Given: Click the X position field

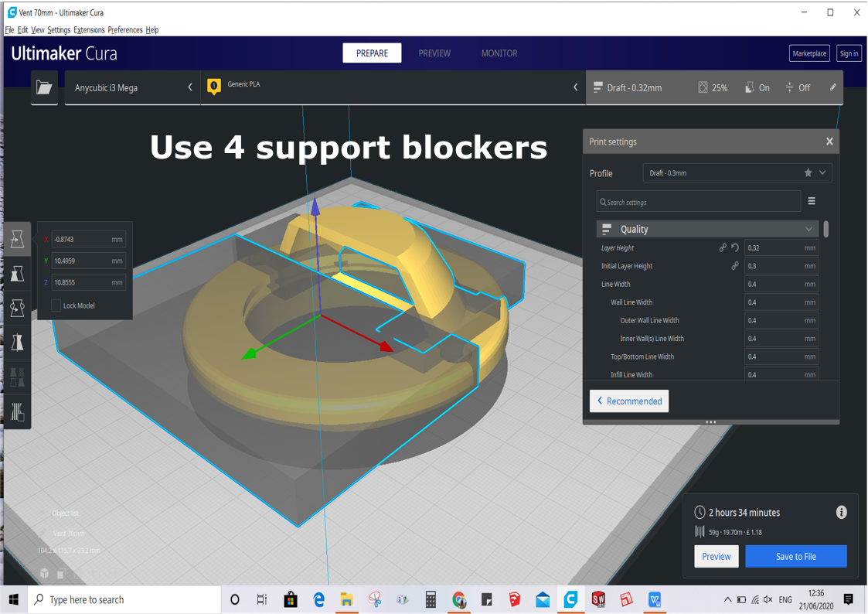Looking at the screenshot, I should [89, 239].
